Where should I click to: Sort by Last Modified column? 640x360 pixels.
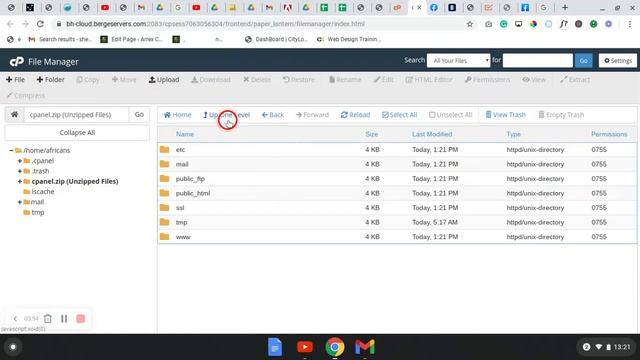click(432, 134)
